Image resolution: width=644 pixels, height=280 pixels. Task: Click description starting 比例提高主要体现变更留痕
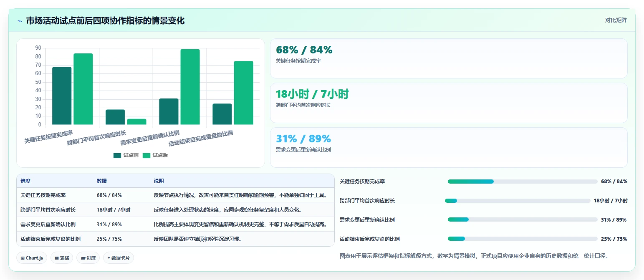tap(242, 225)
